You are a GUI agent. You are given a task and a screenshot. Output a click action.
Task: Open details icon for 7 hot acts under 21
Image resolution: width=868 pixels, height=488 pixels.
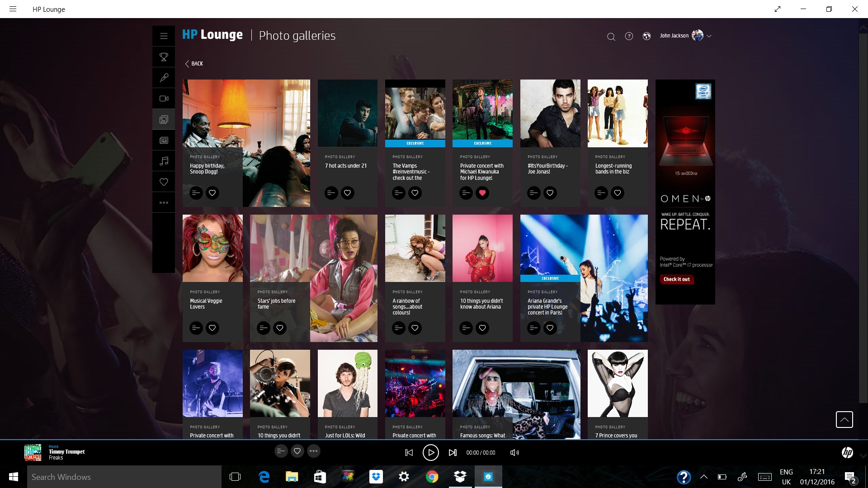[x=331, y=193]
